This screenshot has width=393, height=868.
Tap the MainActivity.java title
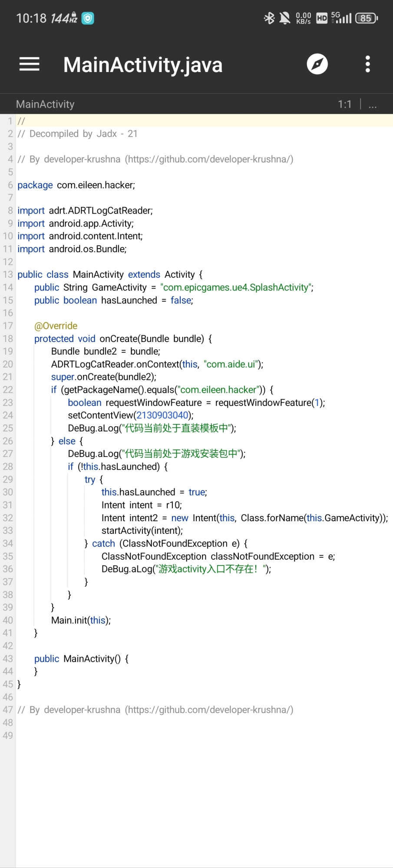(x=143, y=65)
